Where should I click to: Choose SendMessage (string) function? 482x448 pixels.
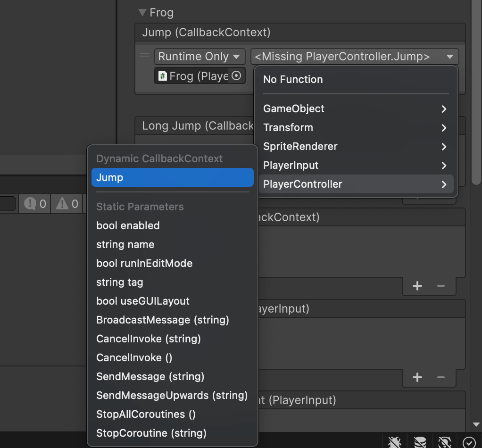point(173,376)
